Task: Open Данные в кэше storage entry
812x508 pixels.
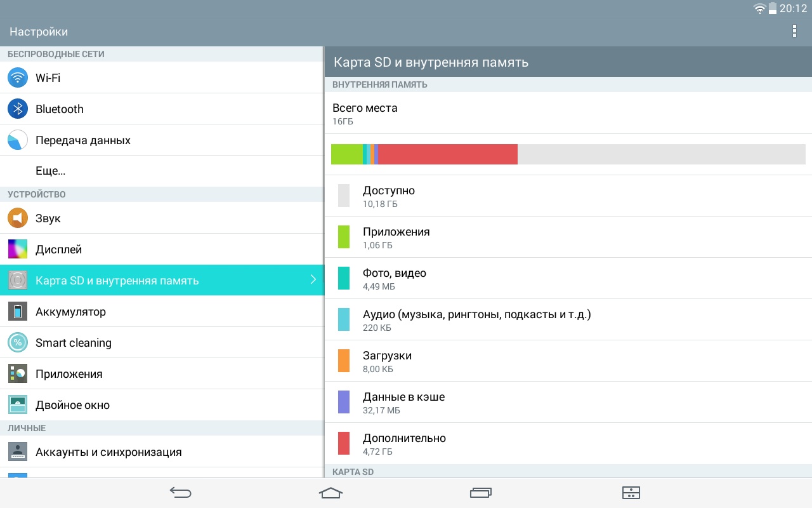Action: coord(403,402)
